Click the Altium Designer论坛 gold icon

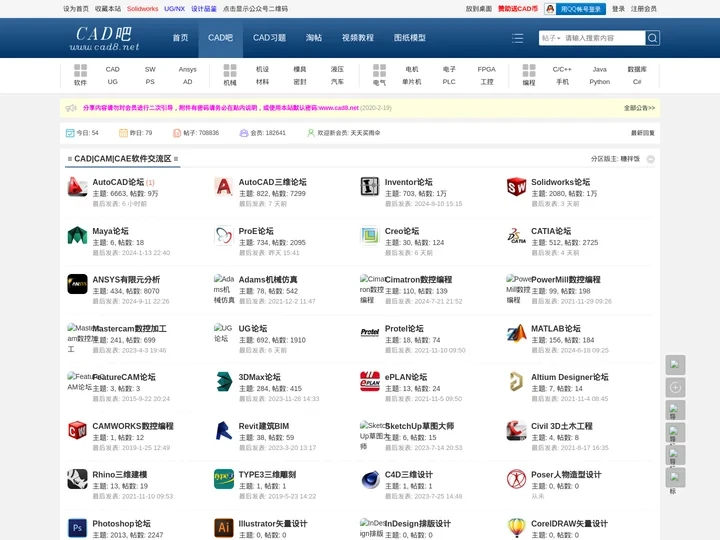click(x=516, y=382)
